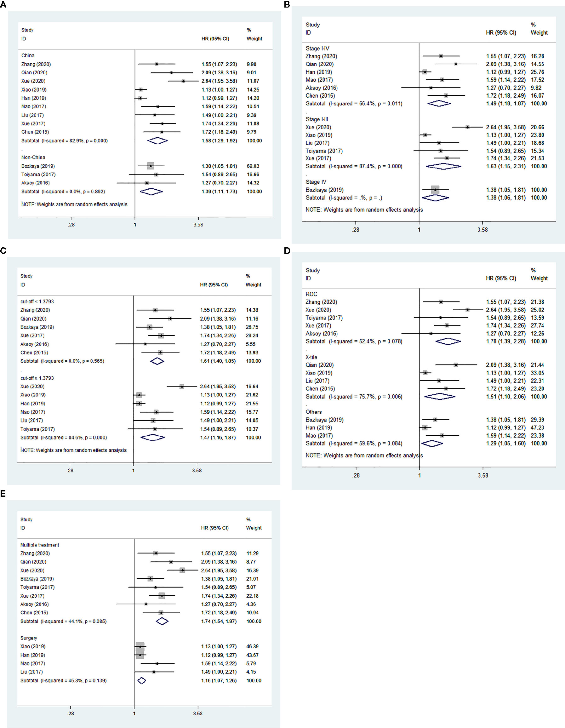Click the weight value 16.66

pyautogui.click(x=253, y=174)
